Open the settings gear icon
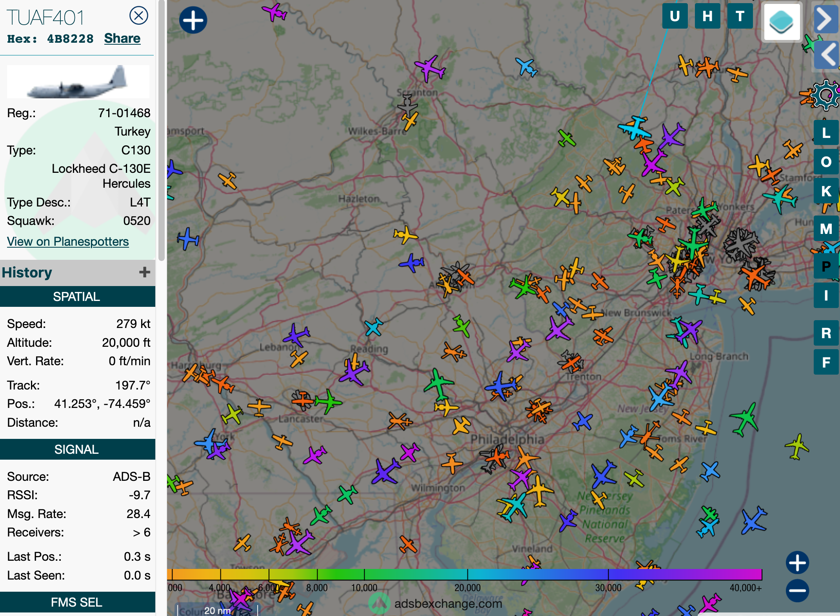The width and height of the screenshot is (840, 616). click(x=826, y=94)
